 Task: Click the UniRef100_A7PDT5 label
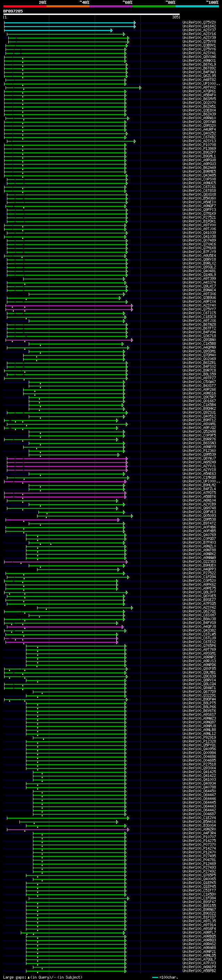[x=199, y=493]
